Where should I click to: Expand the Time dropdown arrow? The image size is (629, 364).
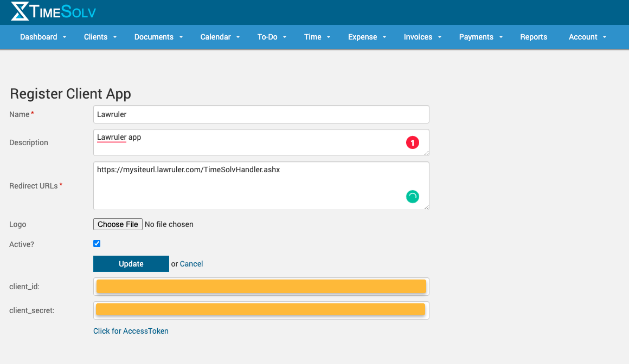click(329, 37)
